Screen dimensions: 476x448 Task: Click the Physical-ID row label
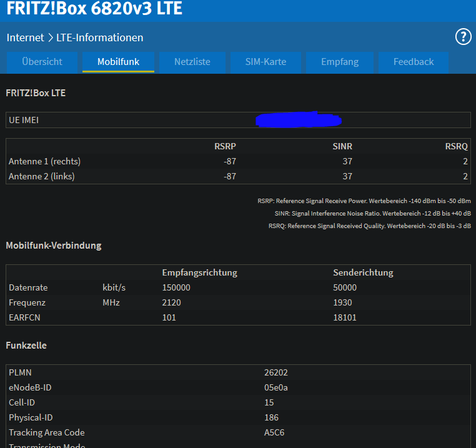tap(31, 417)
